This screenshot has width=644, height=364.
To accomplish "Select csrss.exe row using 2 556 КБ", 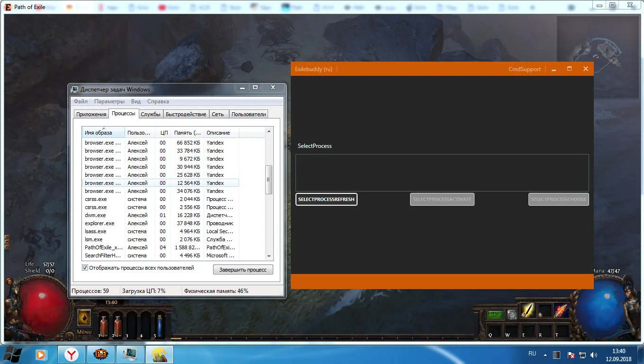I will tap(161, 207).
